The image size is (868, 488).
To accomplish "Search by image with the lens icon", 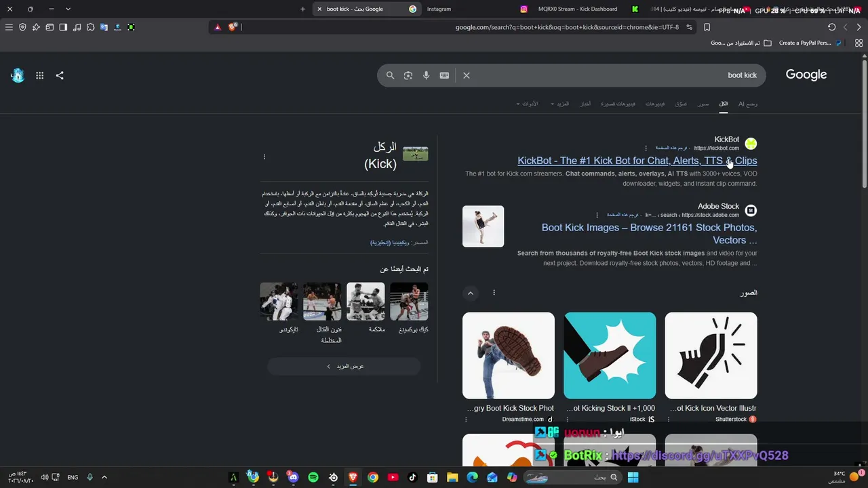I will (408, 75).
